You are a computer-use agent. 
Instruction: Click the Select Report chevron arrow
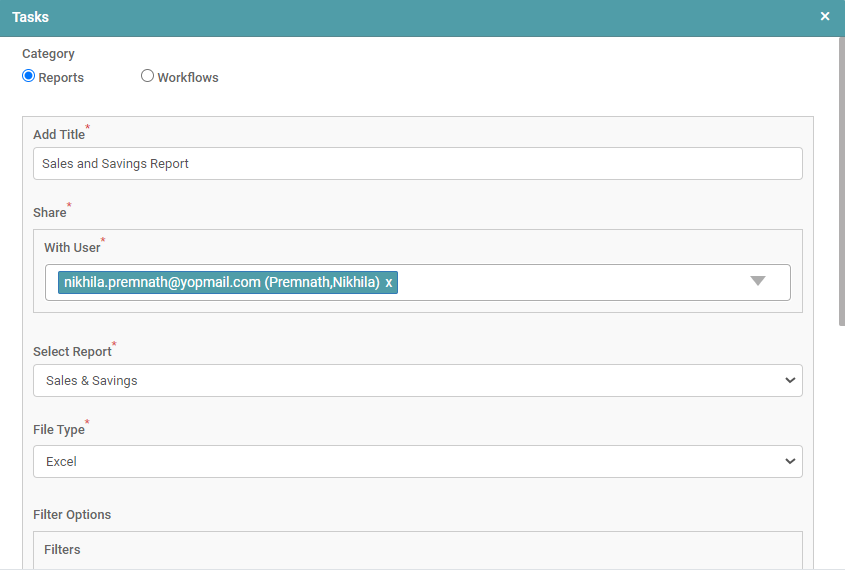click(790, 381)
